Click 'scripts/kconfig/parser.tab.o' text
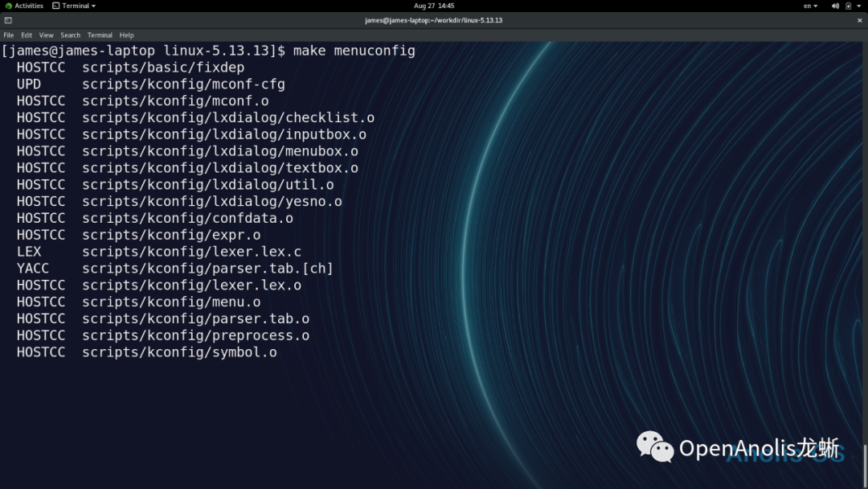Screen dimensions: 868x489 click(x=196, y=319)
